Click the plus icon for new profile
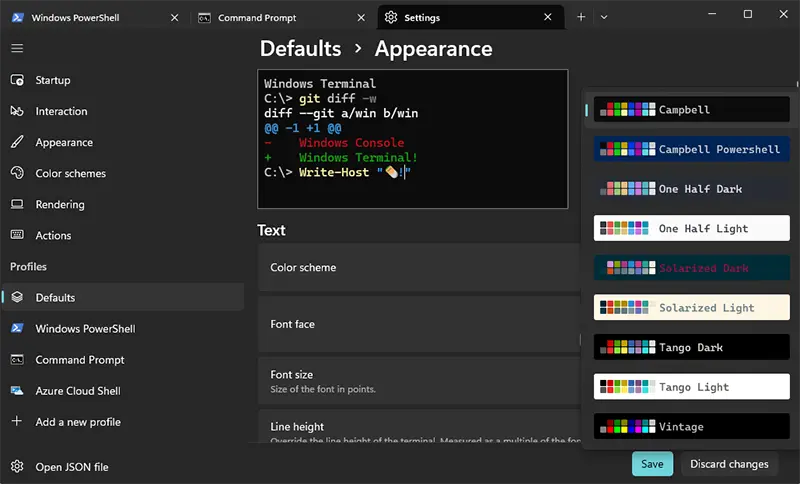This screenshot has height=484, width=800. (x=17, y=421)
